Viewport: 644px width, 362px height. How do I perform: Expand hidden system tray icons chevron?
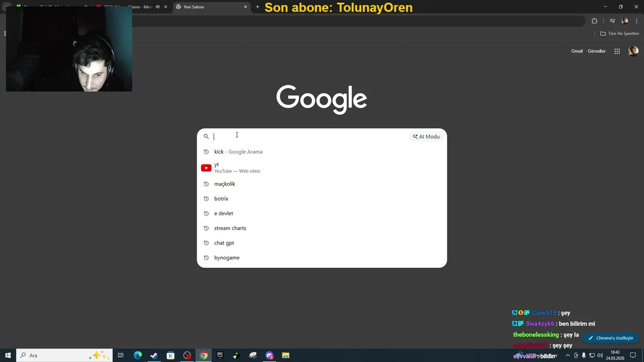(568, 355)
